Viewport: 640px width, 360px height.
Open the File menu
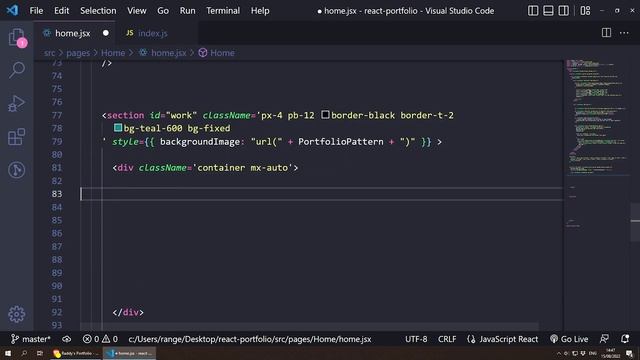point(36,11)
